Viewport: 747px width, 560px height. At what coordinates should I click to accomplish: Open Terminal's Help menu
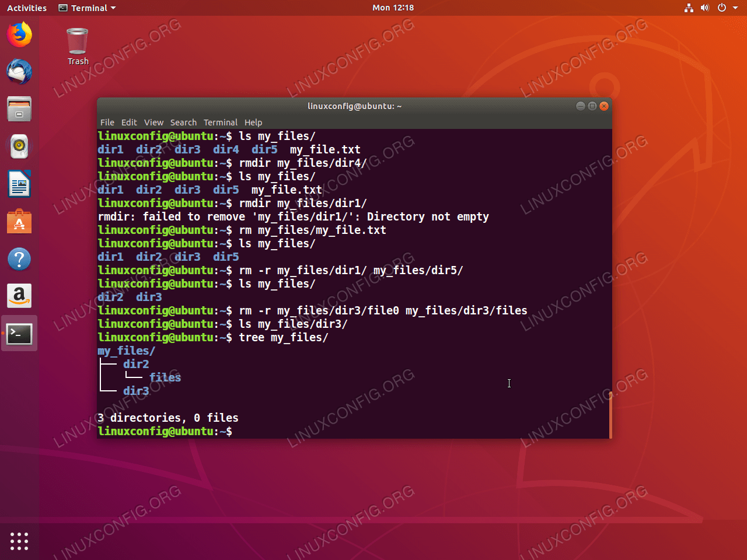[253, 123]
